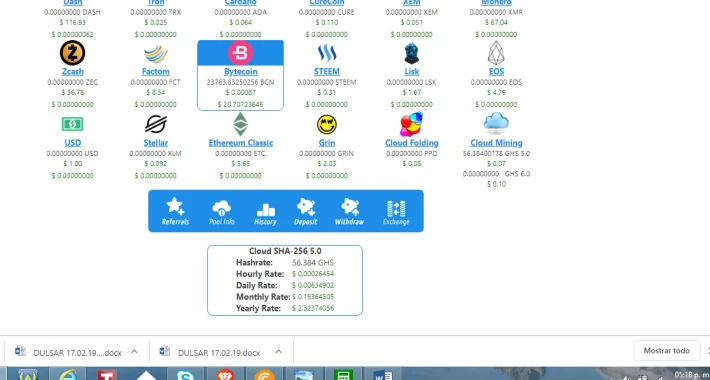Click the Grin price $ 2.03

point(327,164)
